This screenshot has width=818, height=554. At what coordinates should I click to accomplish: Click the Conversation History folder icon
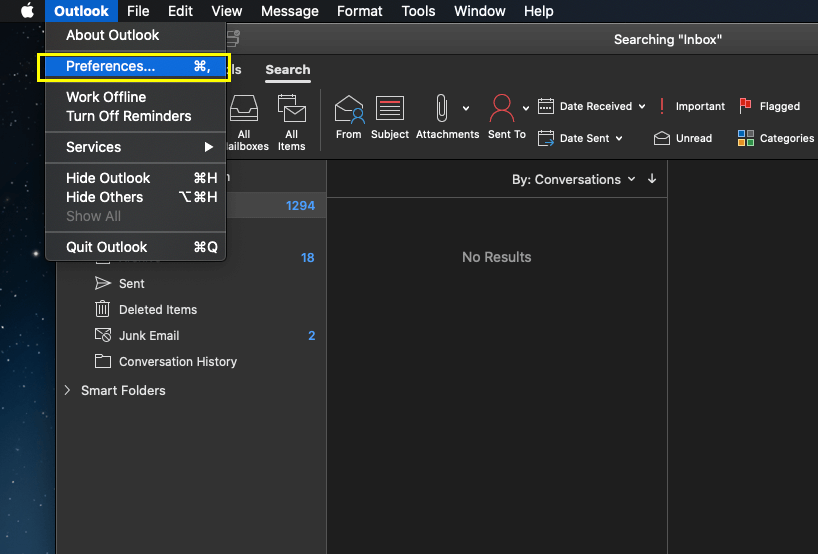(103, 361)
